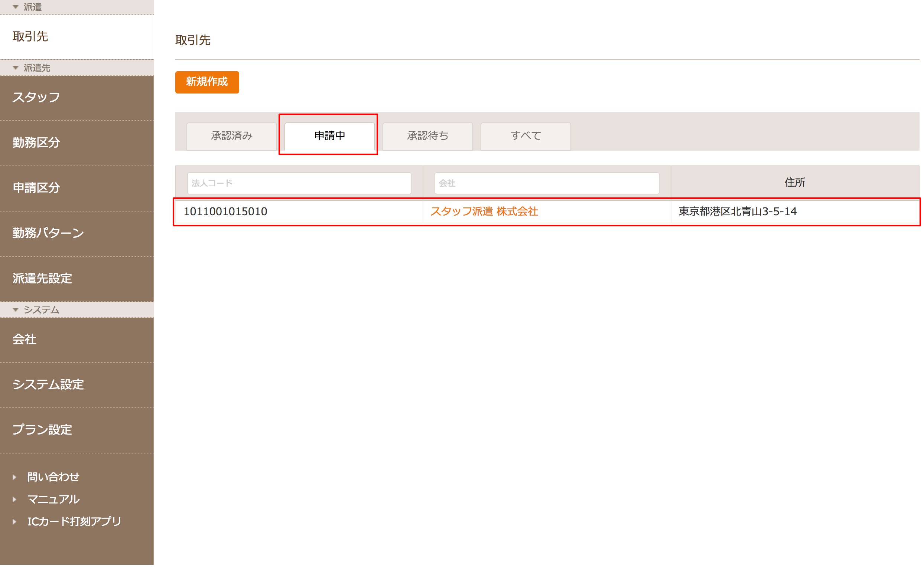This screenshot has height=567, width=924.
Task: Click the システム section header label
Action: pos(42,311)
